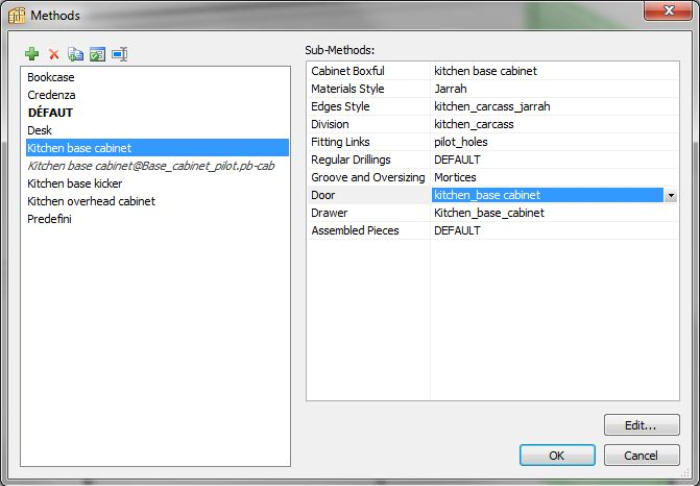Confirm with the OK button
The image size is (700, 486).
point(557,455)
